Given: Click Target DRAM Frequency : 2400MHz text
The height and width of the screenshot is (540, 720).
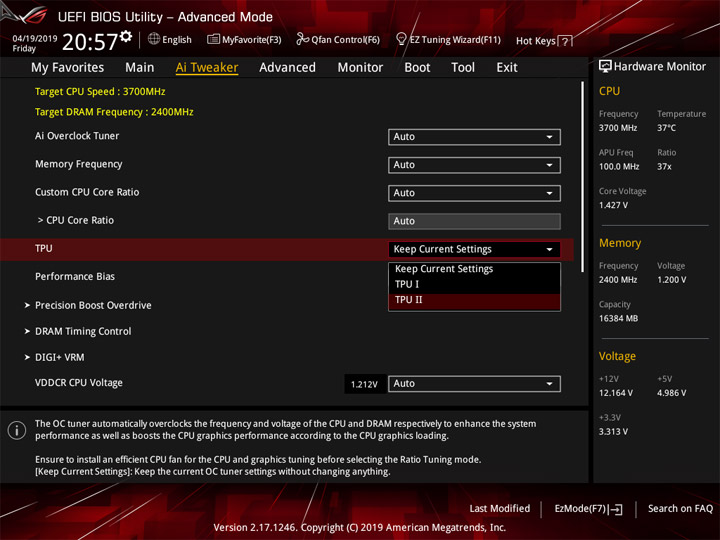Looking at the screenshot, I should [x=114, y=112].
